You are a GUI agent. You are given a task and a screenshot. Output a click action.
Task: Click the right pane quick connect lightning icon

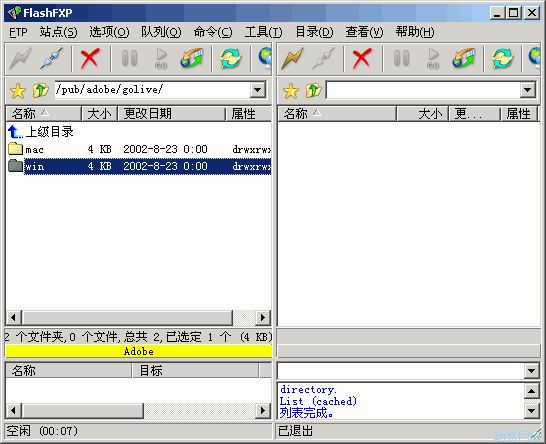[292, 58]
